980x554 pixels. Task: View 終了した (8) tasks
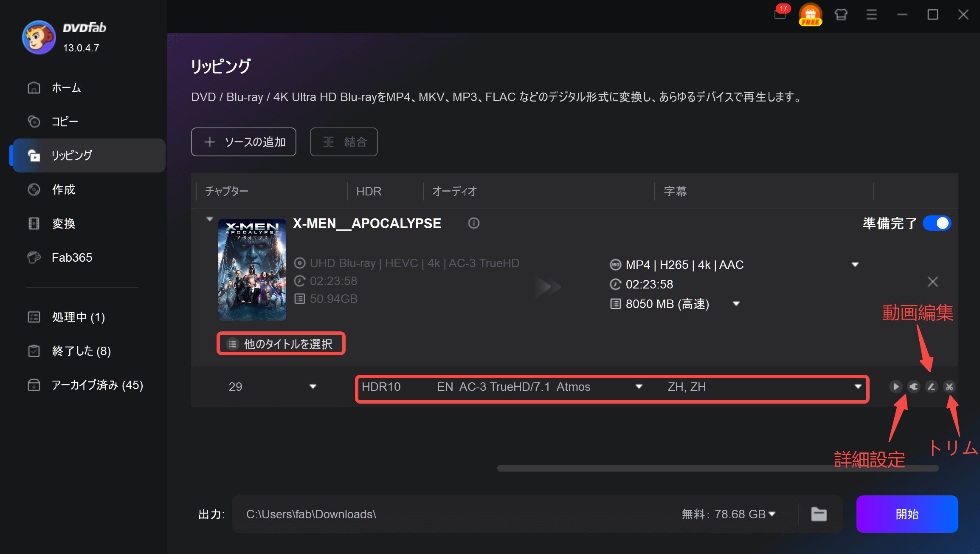(x=89, y=351)
